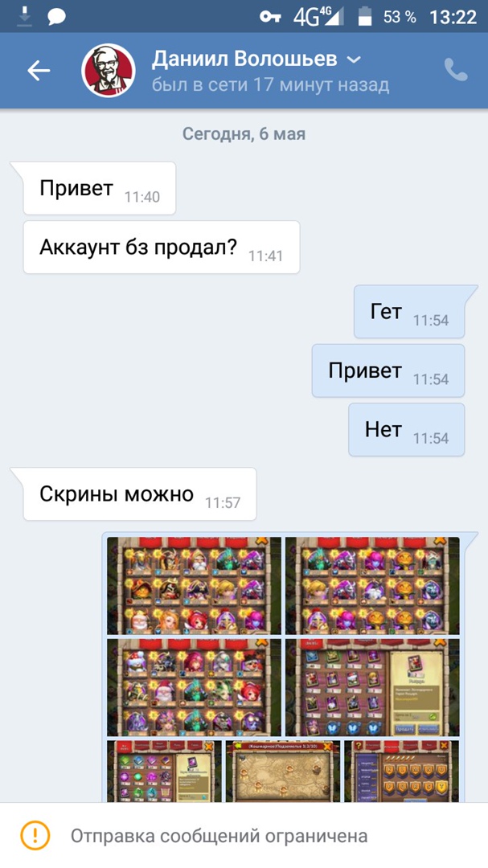Screen dimensions: 488x868
Task: Select the 'Аккаунт бз продал?' message
Action: click(x=161, y=247)
